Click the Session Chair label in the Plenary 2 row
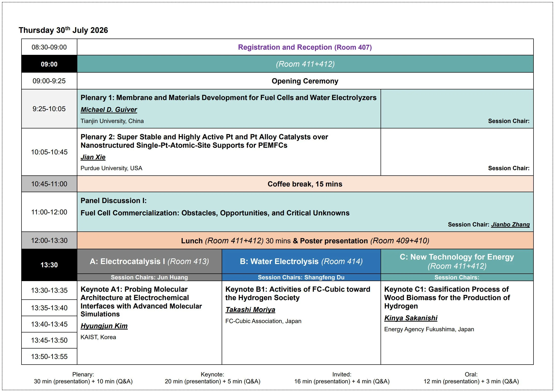The image size is (555, 392). click(509, 168)
